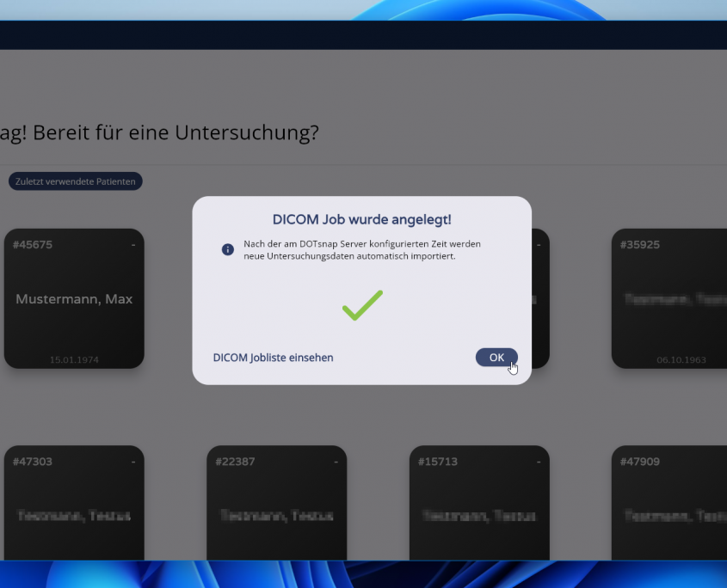This screenshot has height=588, width=727.
Task: Click the OK button in the dialog
Action: (x=496, y=358)
